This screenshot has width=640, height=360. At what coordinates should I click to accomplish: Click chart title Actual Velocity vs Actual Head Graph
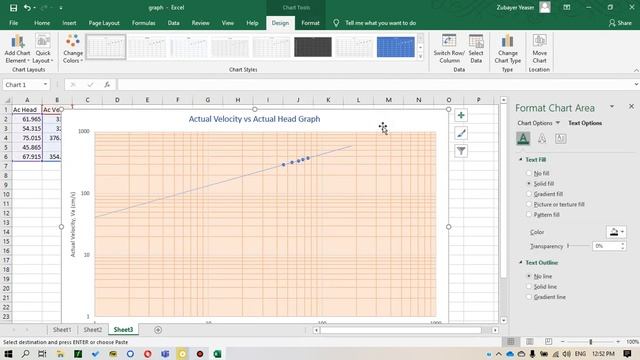coord(254,119)
